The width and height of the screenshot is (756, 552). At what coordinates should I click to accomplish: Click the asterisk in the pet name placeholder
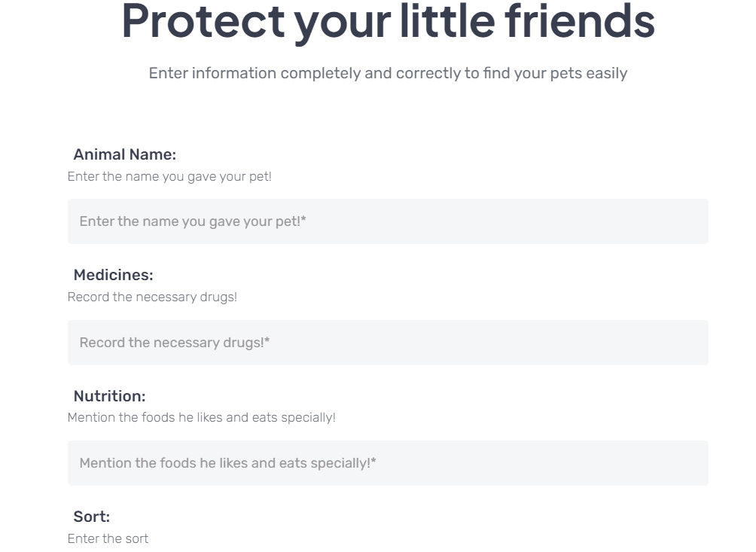pyautogui.click(x=303, y=220)
